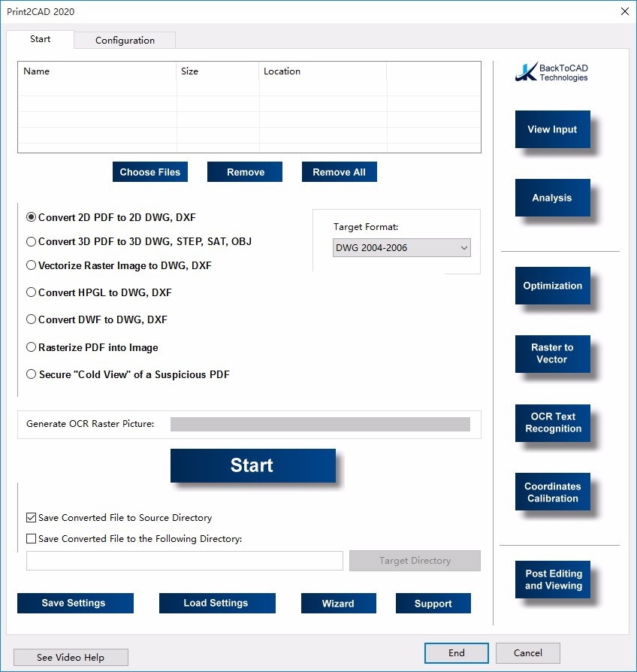Select Convert 3D PDF to 3D DWG option
637x672 pixels.
pos(32,241)
